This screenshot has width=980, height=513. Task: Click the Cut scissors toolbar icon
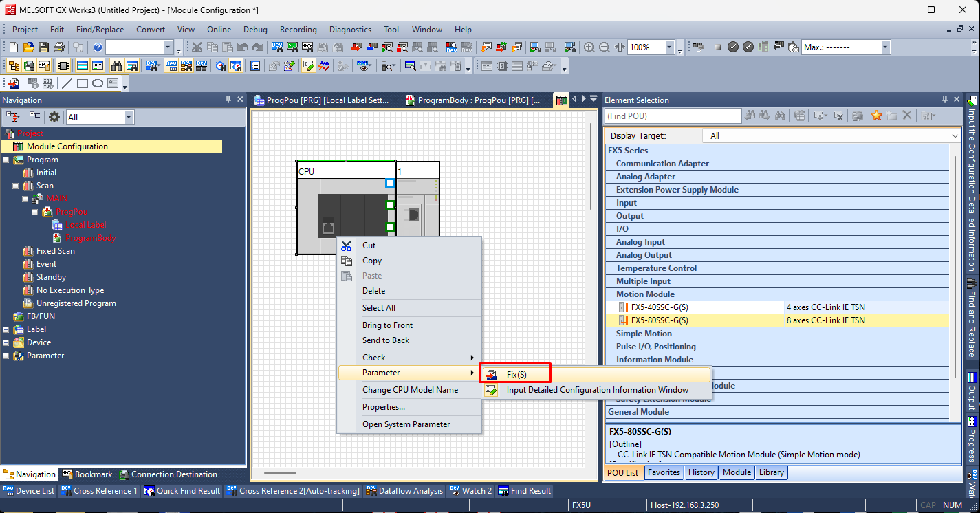point(197,47)
